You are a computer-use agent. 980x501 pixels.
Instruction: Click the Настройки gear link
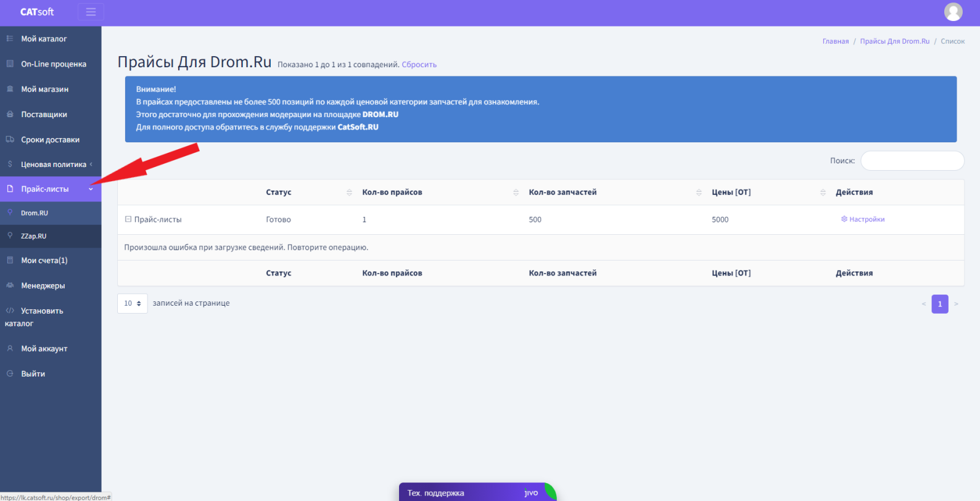pyautogui.click(x=863, y=219)
